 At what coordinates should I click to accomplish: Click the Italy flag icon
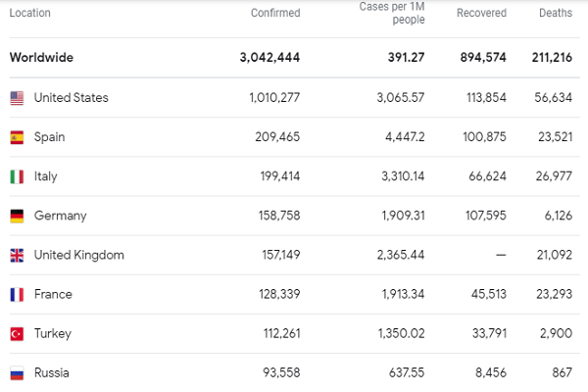click(17, 176)
